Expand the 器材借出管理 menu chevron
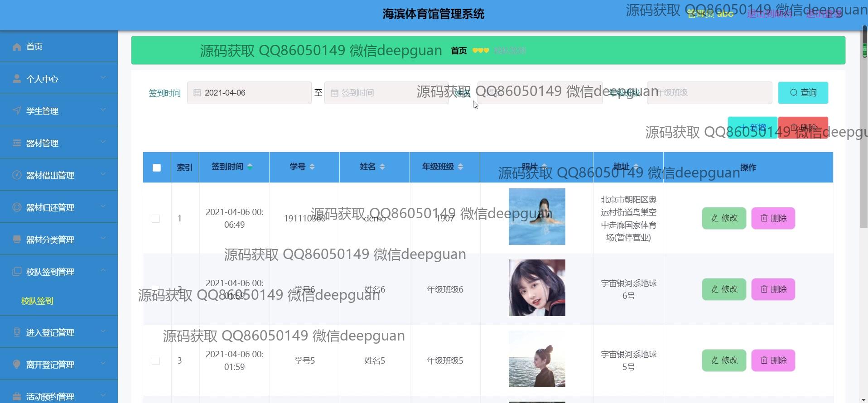 click(103, 174)
